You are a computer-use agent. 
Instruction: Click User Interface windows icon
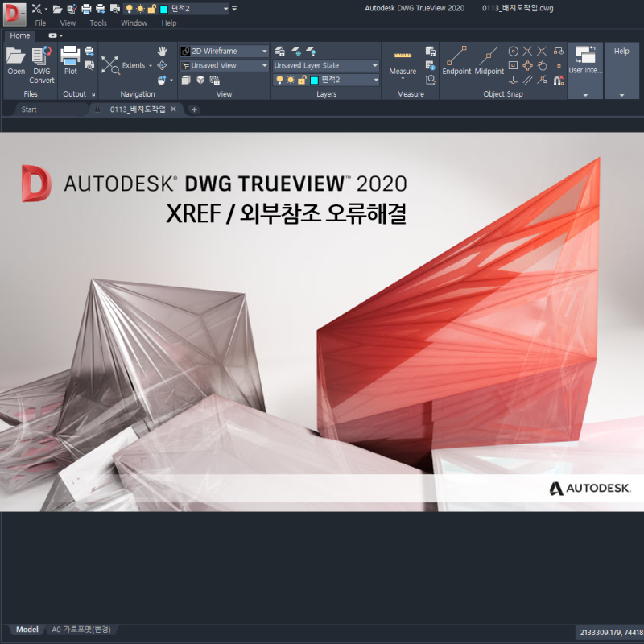[585, 55]
